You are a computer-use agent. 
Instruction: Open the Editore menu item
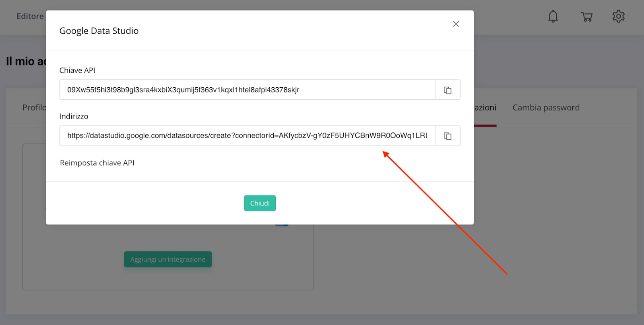(x=30, y=16)
